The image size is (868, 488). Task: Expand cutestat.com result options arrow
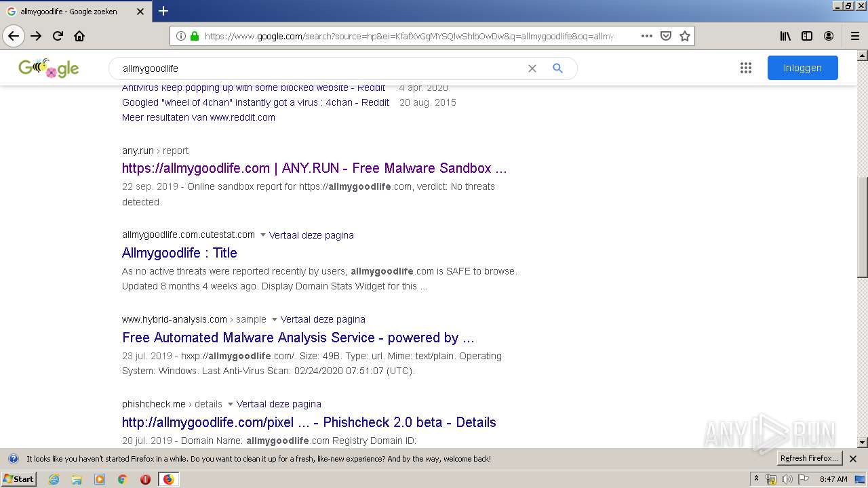[262, 235]
